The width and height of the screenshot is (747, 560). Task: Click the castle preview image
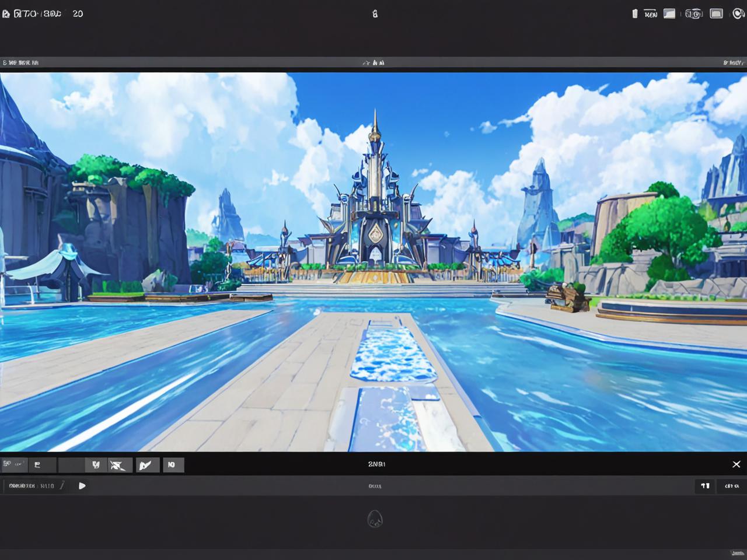pyautogui.click(x=373, y=262)
